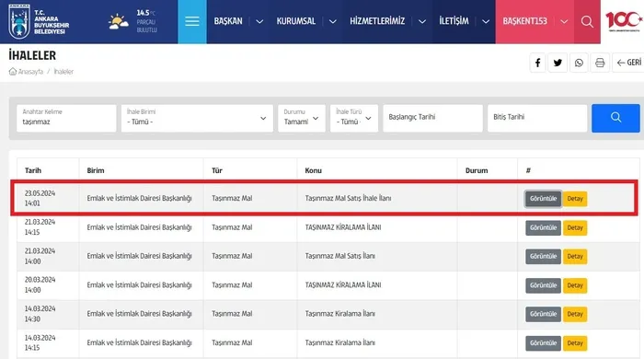644x359 pixels.
Task: Click the Anahtar Kelime input field
Action: pyautogui.click(x=66, y=118)
